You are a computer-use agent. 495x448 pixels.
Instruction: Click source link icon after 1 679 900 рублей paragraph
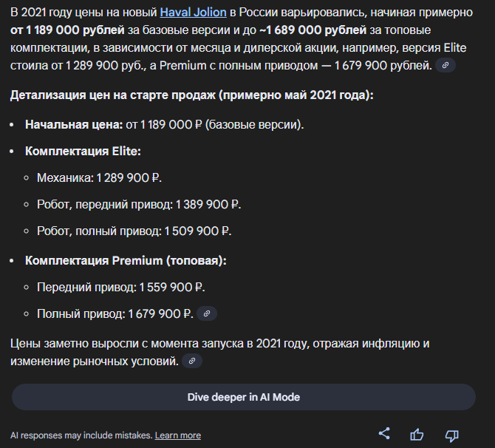tap(445, 65)
